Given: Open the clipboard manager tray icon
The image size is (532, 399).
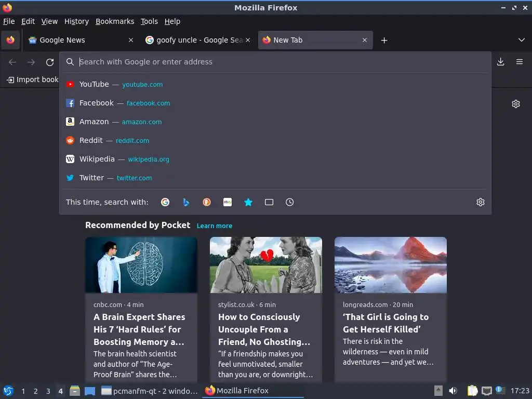Looking at the screenshot, I should click(x=472, y=391).
